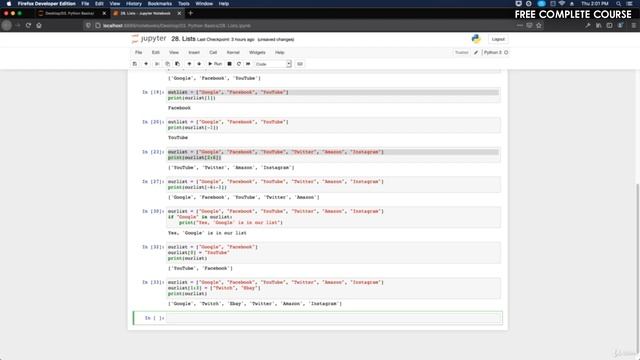Image resolution: width=640 pixels, height=360 pixels.
Task: Bookmark this page with star icon
Action: 539,25
